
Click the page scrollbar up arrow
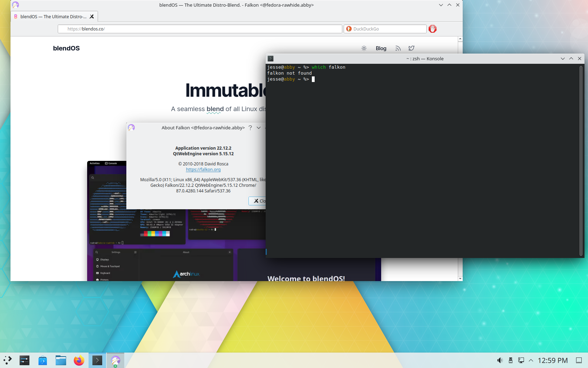pyautogui.click(x=460, y=39)
